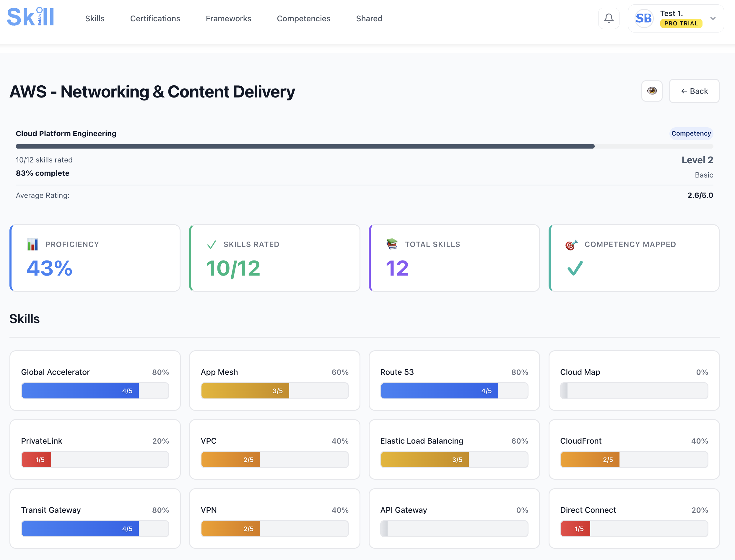Open the notifications bell
The height and width of the screenshot is (560, 735).
coord(609,18)
